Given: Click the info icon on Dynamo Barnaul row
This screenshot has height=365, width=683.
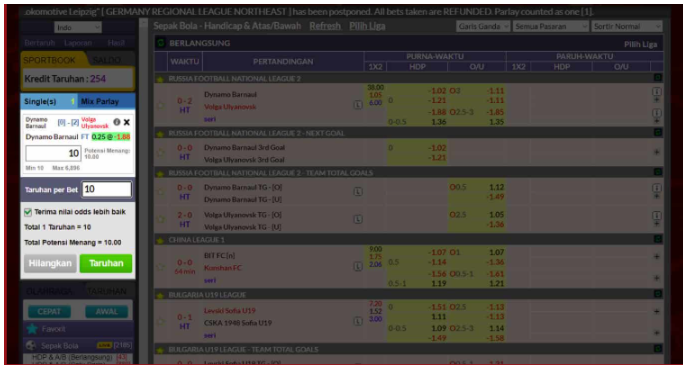Looking at the screenshot, I should tap(656, 91).
